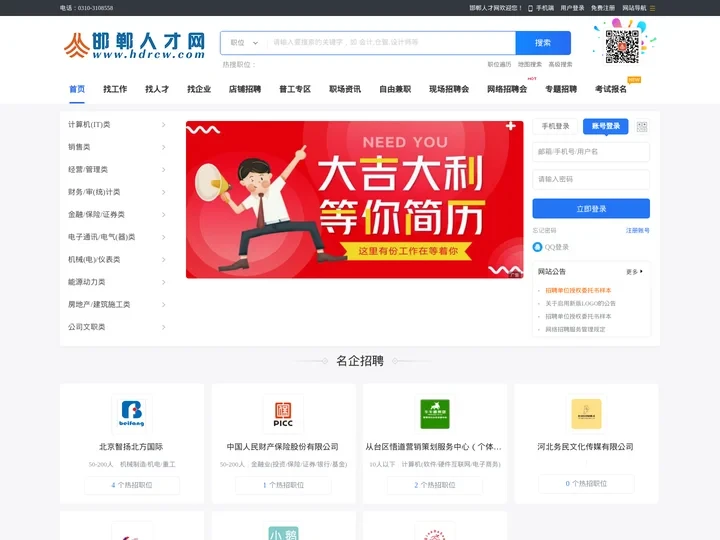Open the 普工专区 nav item

click(295, 89)
